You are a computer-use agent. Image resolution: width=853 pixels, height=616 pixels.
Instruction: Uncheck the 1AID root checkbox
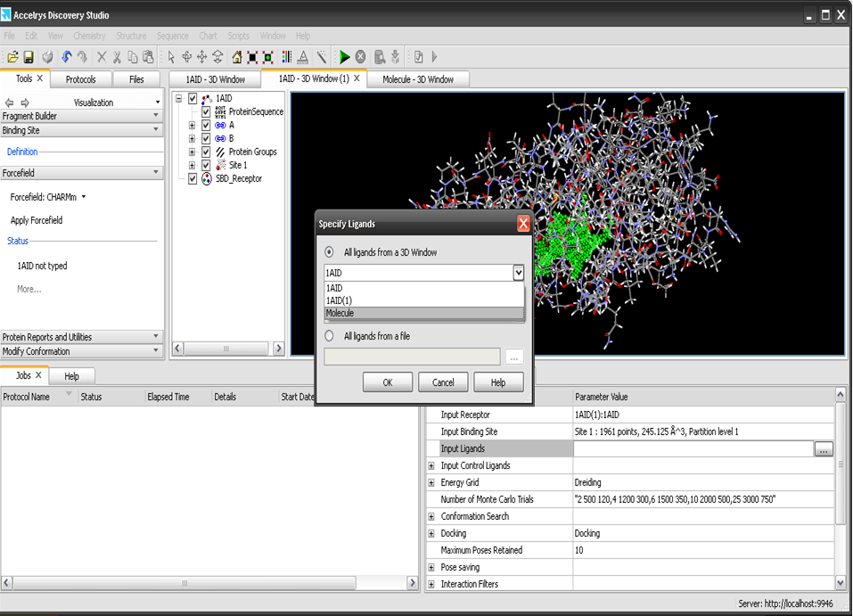click(193, 98)
